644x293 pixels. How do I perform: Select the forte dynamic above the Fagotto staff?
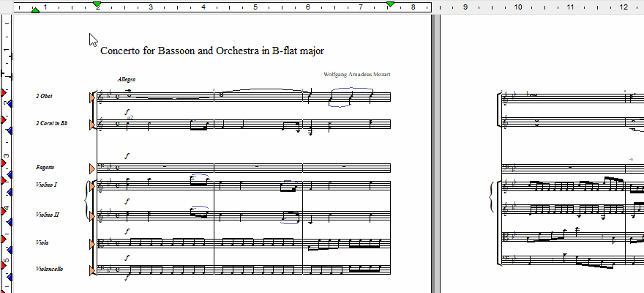127,156
